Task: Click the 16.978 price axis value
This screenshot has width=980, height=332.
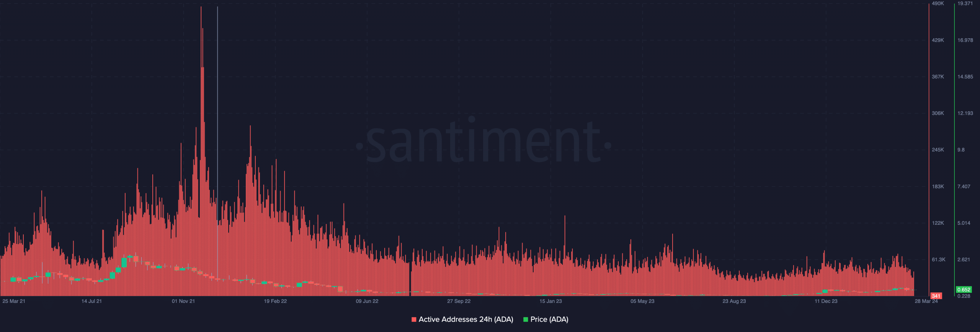Action: pos(965,40)
